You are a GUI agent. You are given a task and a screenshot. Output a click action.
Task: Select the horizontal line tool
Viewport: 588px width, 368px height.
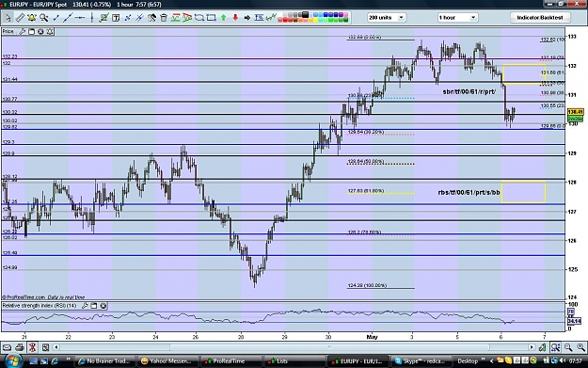click(80, 18)
